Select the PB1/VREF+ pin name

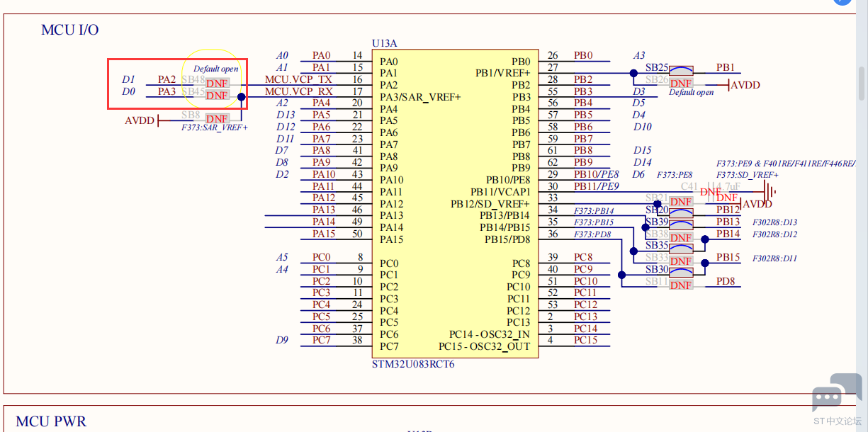coord(502,73)
